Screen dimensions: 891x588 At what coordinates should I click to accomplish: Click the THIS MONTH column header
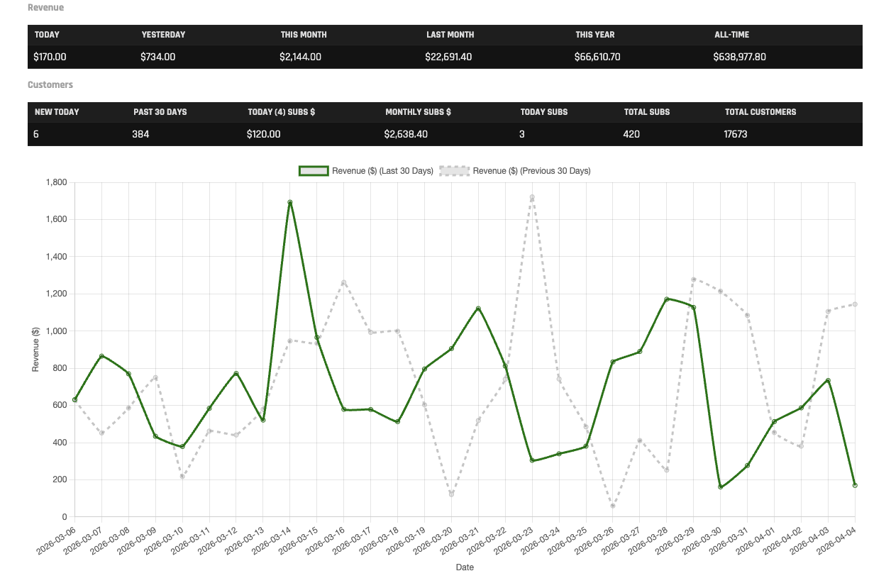pyautogui.click(x=303, y=35)
